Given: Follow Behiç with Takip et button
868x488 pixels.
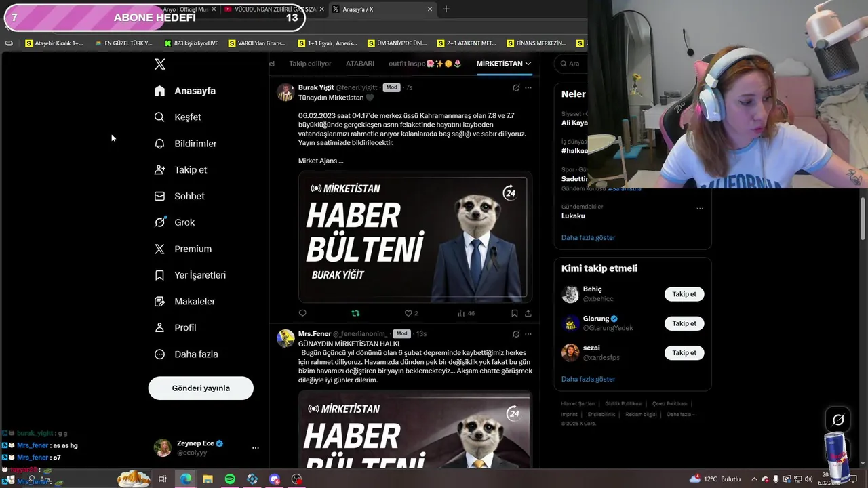Looking at the screenshot, I should pos(684,294).
